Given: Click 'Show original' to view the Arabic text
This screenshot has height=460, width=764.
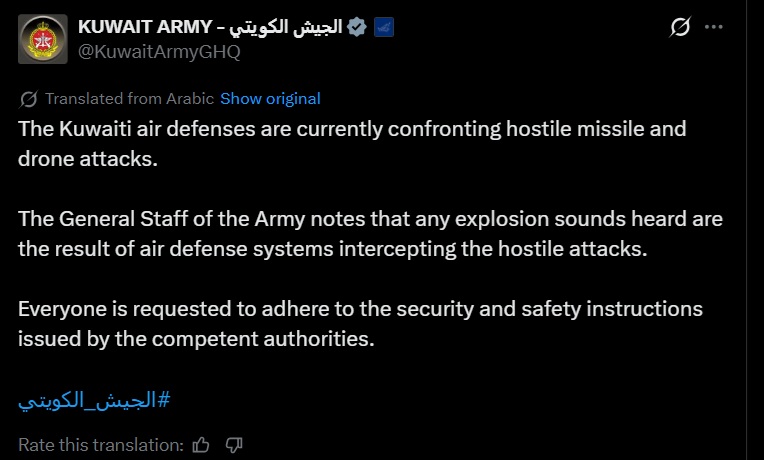Looking at the screenshot, I should [270, 98].
